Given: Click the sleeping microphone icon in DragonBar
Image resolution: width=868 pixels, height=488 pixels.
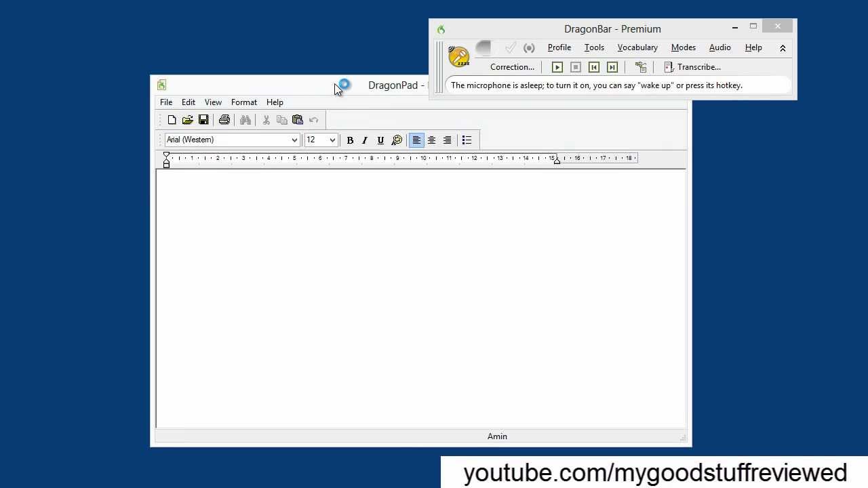Looking at the screenshot, I should point(458,57).
